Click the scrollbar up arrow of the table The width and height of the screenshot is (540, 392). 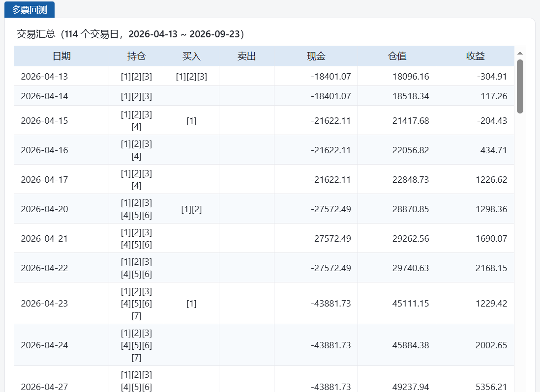pyautogui.click(x=520, y=53)
